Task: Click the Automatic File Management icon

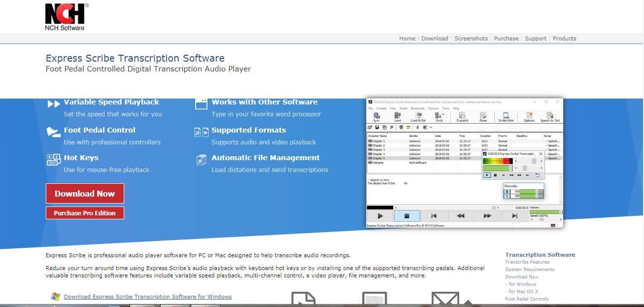Action: tap(201, 160)
